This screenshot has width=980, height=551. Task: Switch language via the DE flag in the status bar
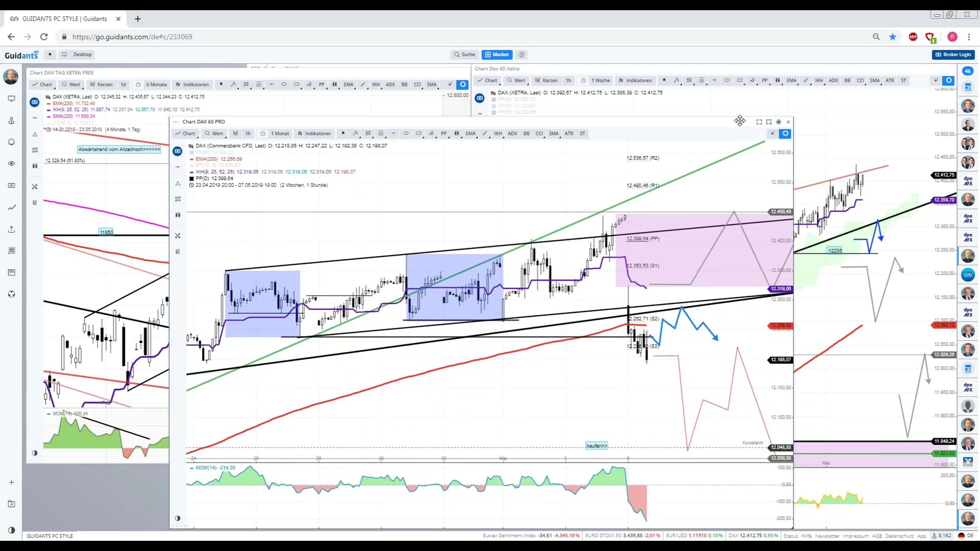[966, 536]
